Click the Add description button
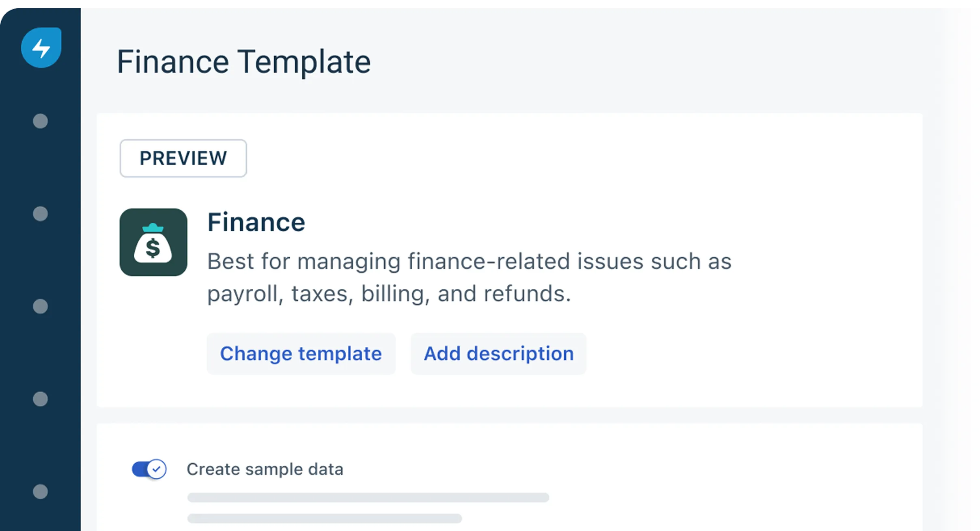 coord(499,354)
